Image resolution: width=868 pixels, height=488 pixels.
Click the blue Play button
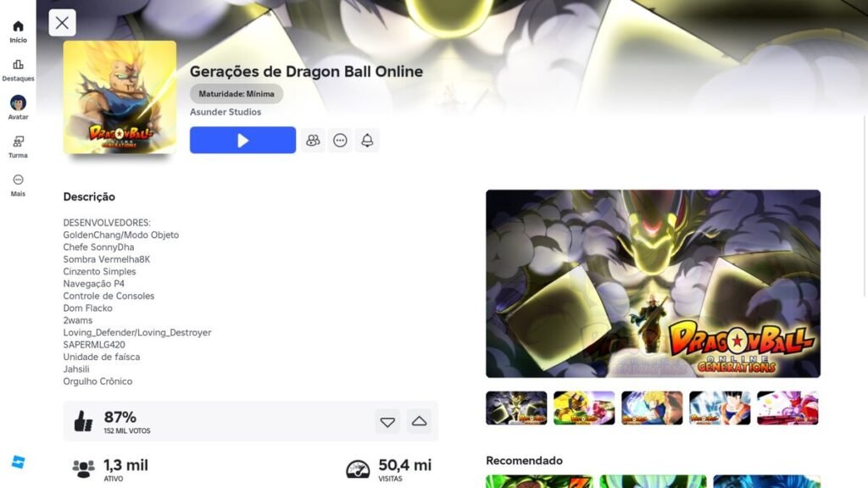[x=242, y=140]
